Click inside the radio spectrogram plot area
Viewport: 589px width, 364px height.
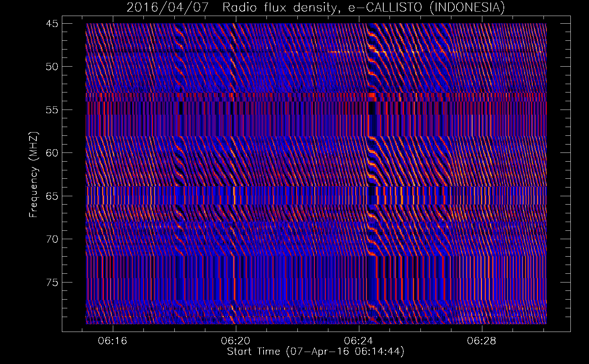[x=316, y=174]
